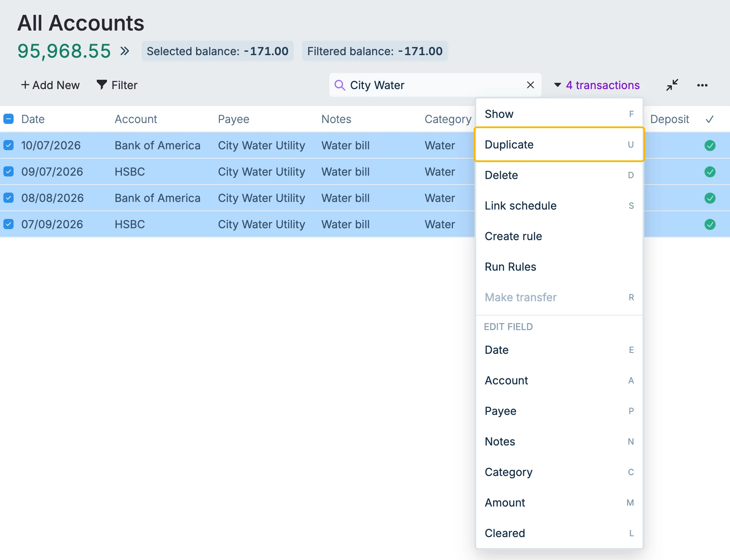The height and width of the screenshot is (560, 730).
Task: Choose Delete from the menu
Action: (x=559, y=175)
